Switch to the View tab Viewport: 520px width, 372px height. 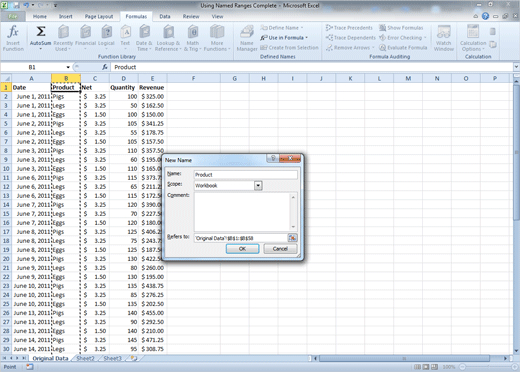click(217, 16)
